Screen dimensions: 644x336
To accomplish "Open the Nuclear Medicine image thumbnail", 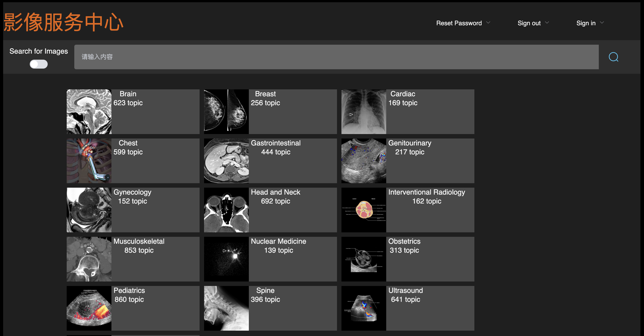I will pyautogui.click(x=226, y=259).
